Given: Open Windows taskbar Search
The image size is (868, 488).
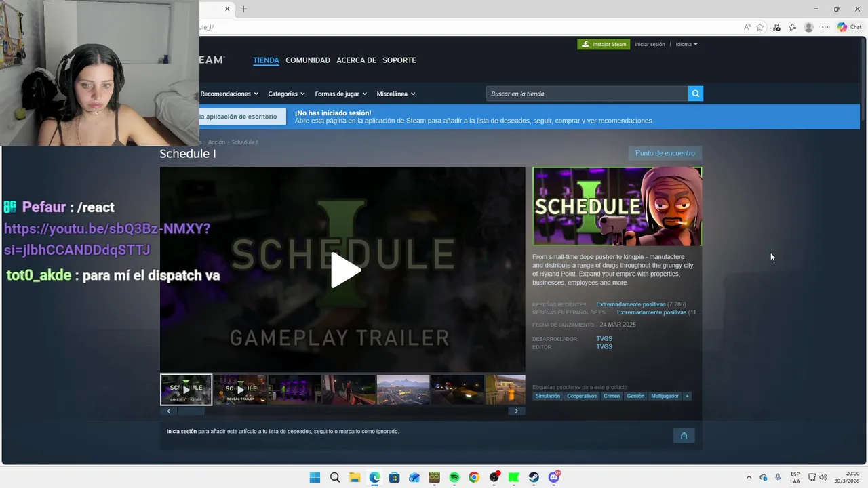Looking at the screenshot, I should [x=334, y=477].
